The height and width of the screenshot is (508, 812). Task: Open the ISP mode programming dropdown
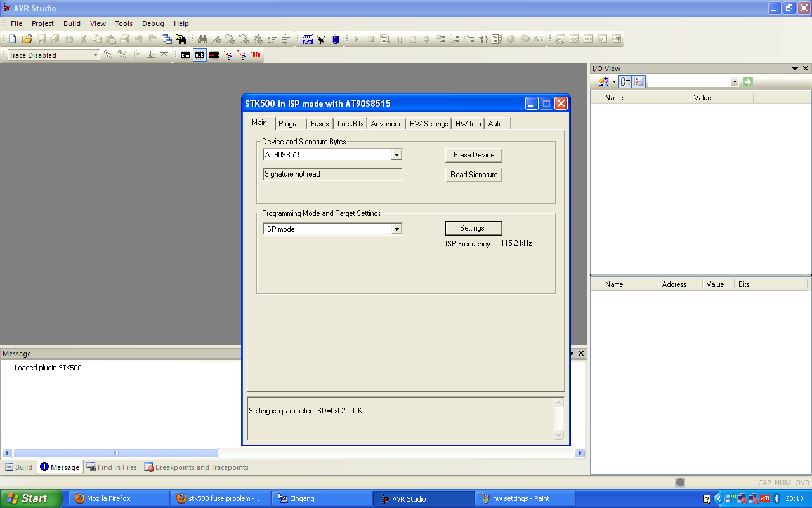click(396, 229)
